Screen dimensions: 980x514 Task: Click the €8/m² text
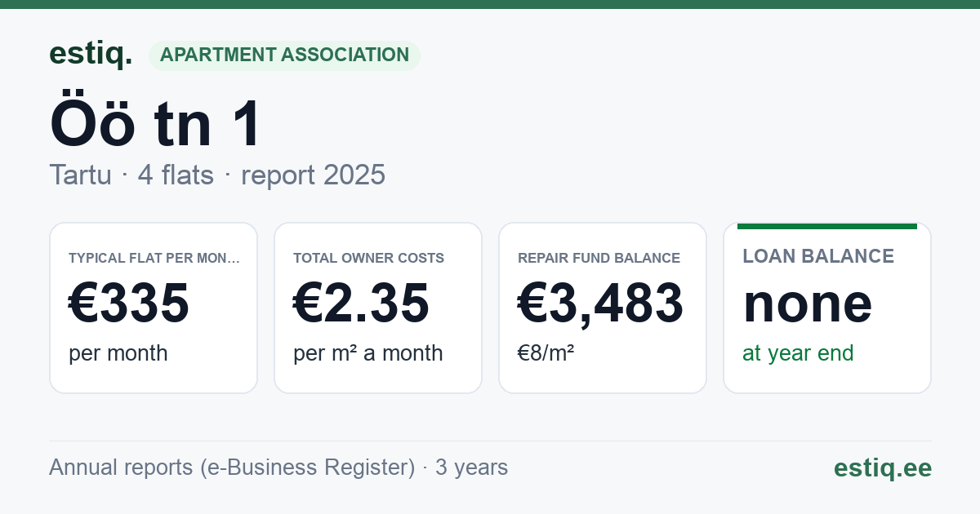coord(546,353)
